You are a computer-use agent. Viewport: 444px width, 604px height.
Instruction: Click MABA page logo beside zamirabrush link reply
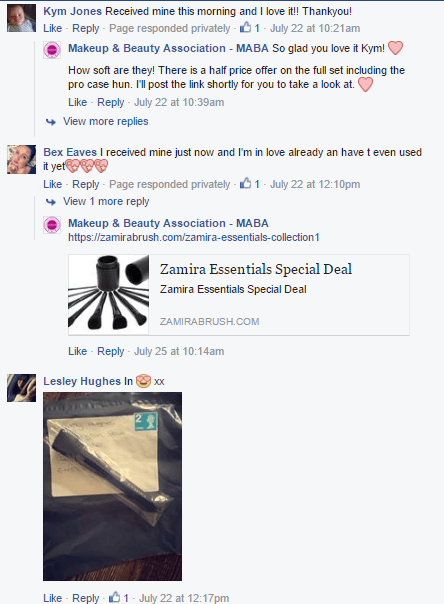[52, 225]
